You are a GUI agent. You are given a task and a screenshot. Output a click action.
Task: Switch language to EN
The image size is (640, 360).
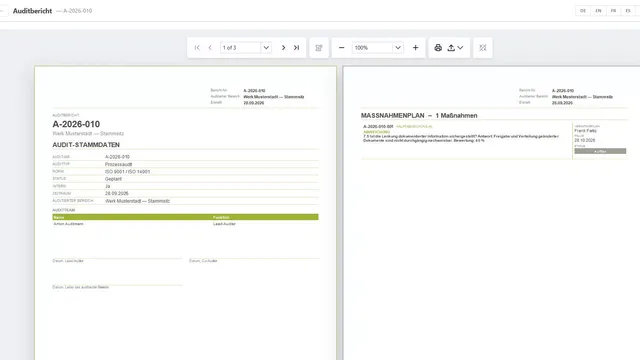click(598, 11)
